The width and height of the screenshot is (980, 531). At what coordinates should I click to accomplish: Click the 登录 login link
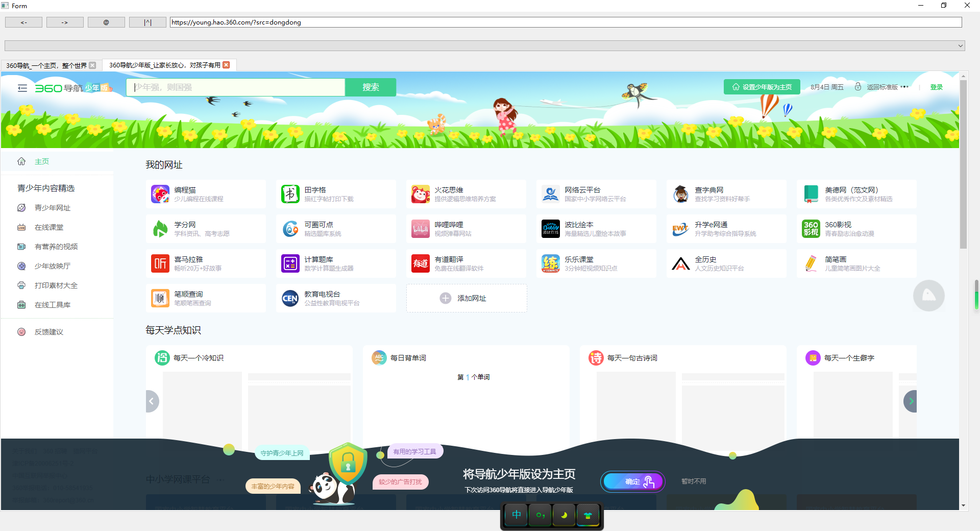tap(936, 87)
